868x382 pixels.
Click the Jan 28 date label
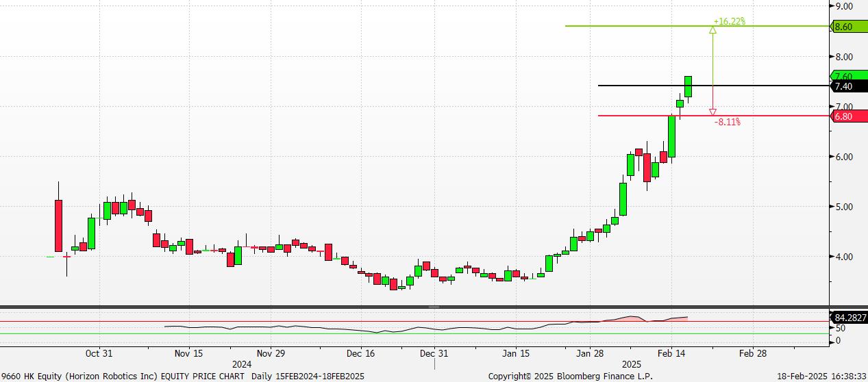coord(589,354)
